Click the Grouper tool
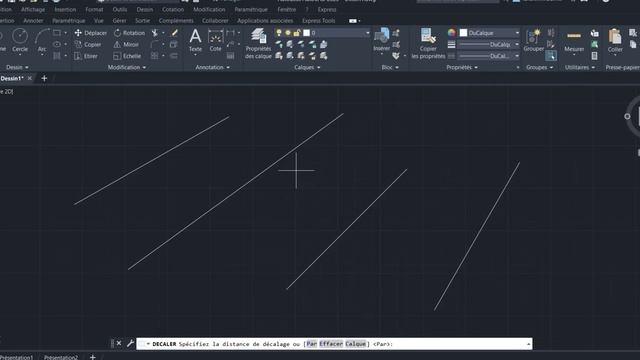This screenshot has height=360, width=640. [533, 40]
